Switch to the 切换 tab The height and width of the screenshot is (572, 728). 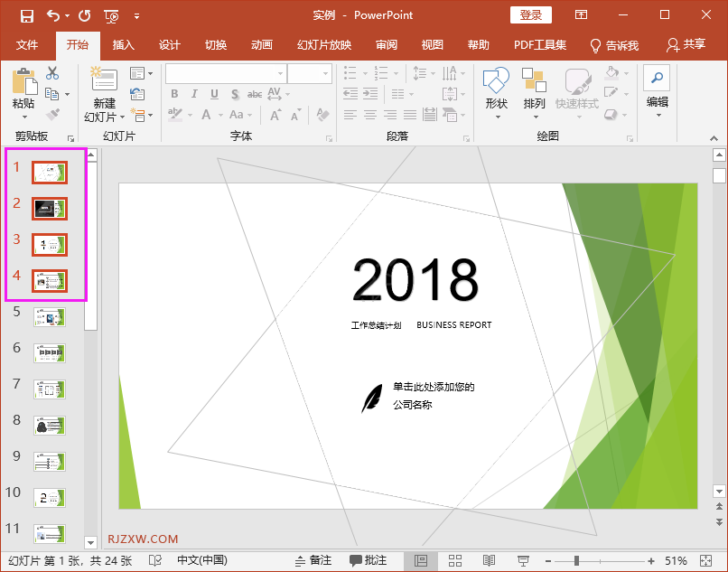pyautogui.click(x=216, y=44)
